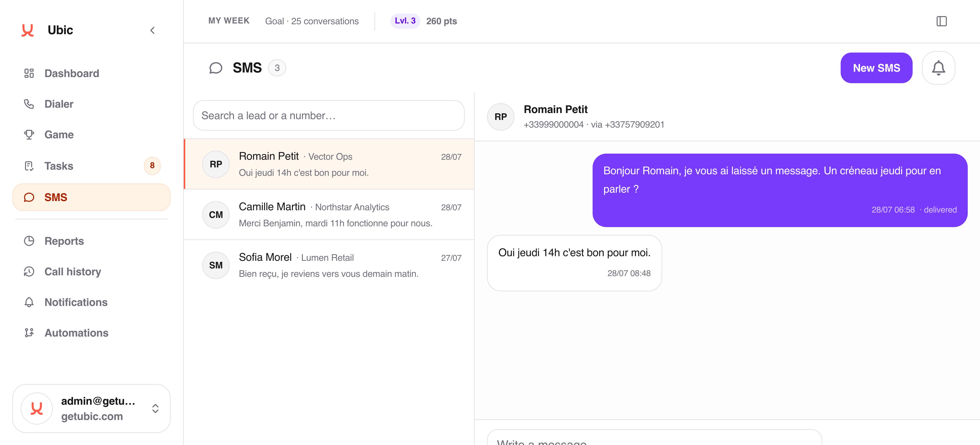980x445 pixels.
Task: Click the RP avatar in chat header
Action: click(x=500, y=116)
